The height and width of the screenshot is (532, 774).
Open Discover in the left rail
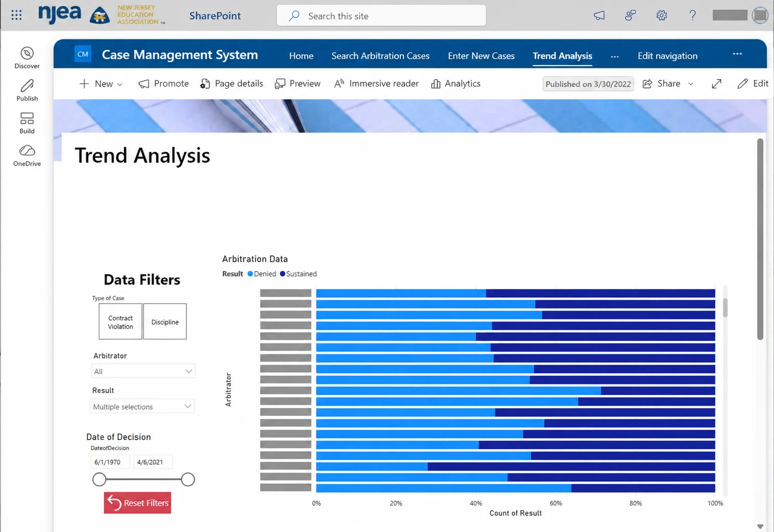pos(27,58)
